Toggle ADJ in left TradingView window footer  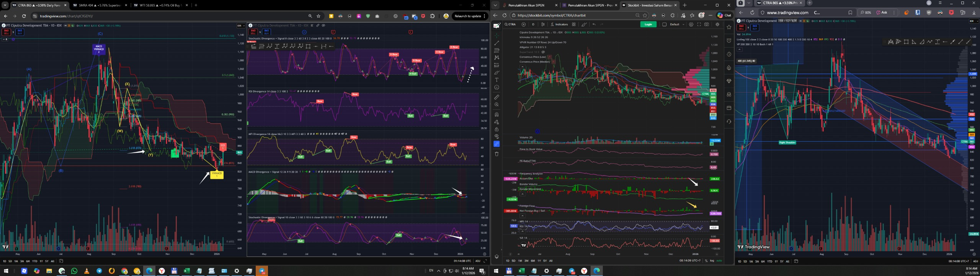[x=478, y=261]
